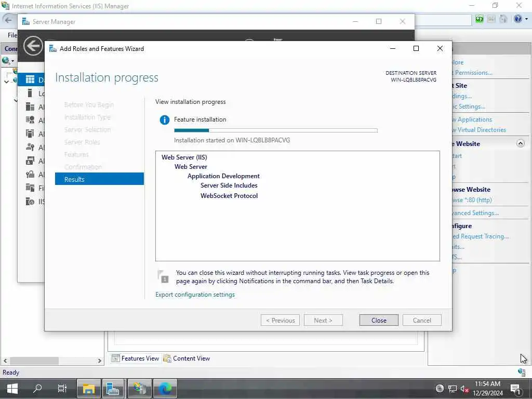Select the All Servers icon in Server Manager sidebar

[30, 107]
